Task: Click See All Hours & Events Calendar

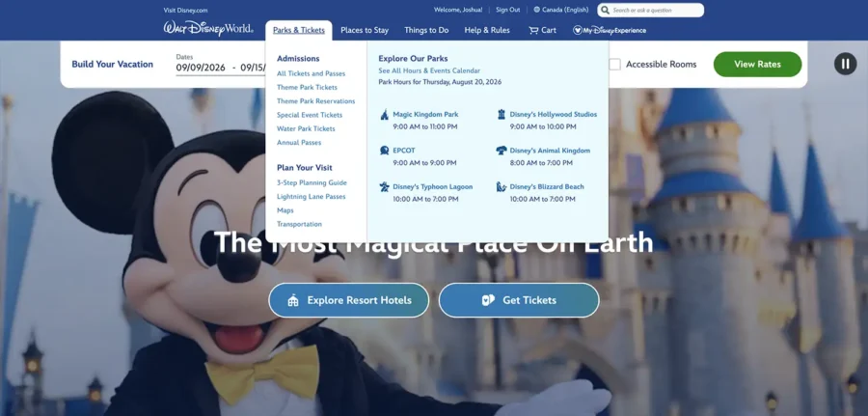Action: [x=429, y=70]
